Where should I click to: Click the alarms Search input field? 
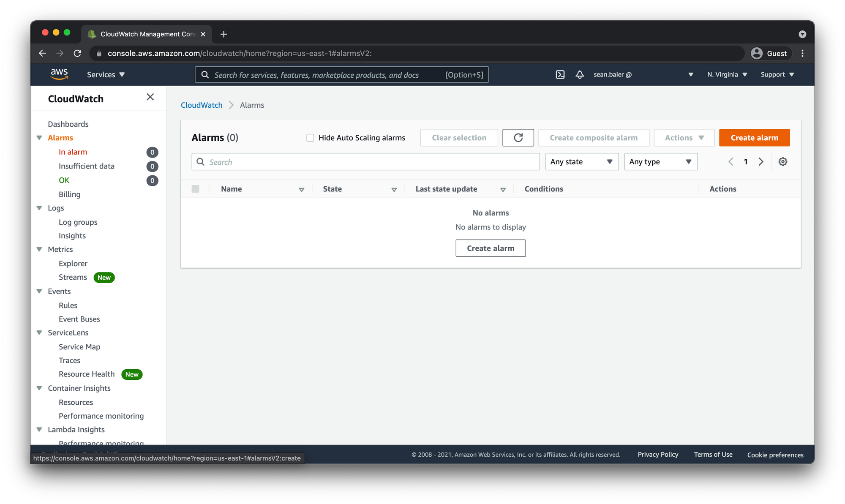[365, 162]
